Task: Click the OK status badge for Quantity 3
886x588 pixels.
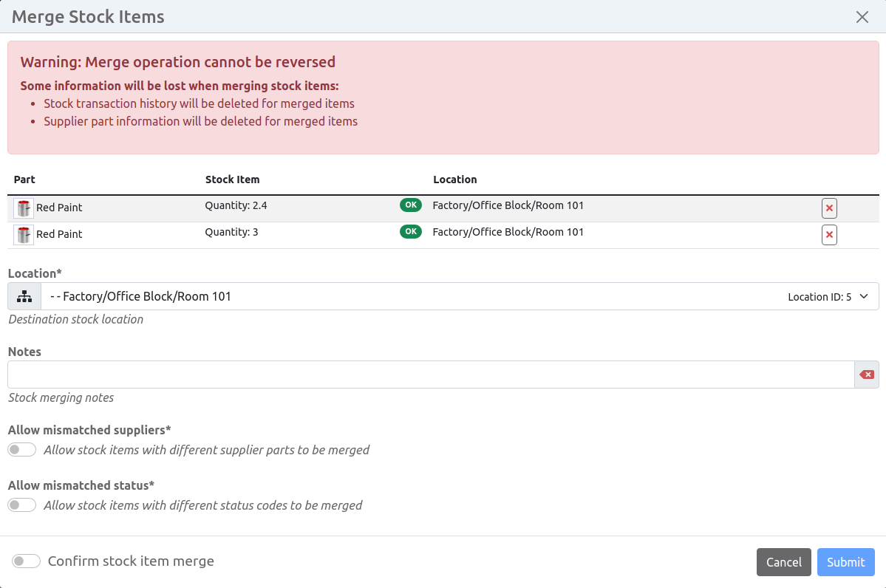Action: pyautogui.click(x=411, y=232)
